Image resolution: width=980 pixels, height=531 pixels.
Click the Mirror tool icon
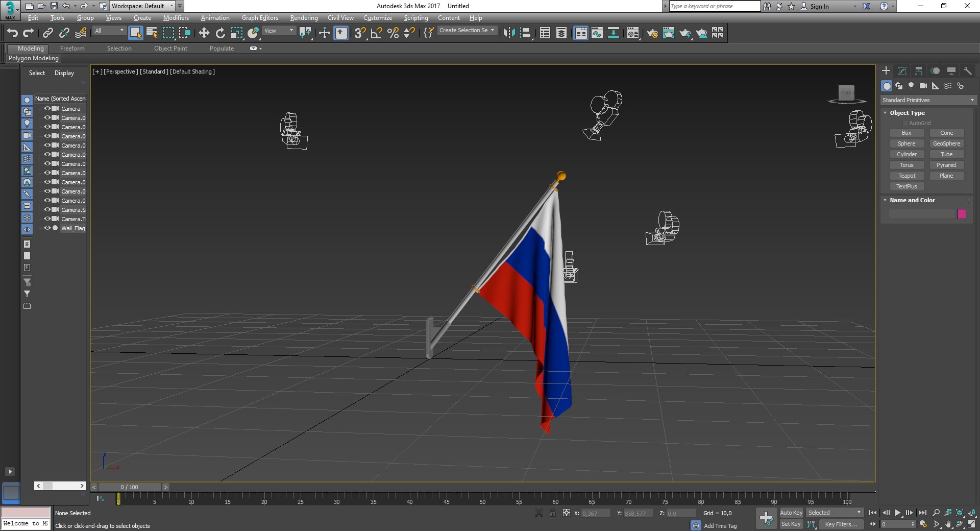click(509, 33)
